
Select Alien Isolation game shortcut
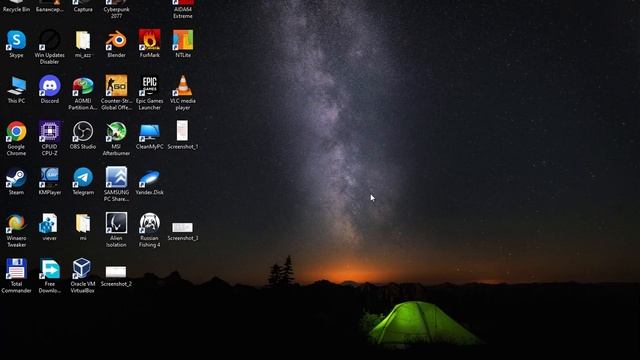116,230
